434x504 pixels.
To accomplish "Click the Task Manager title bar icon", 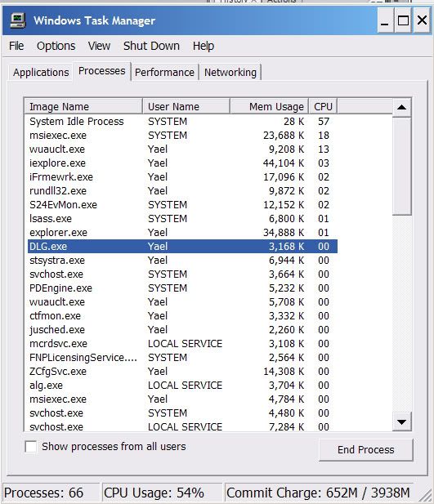I will (x=17, y=20).
